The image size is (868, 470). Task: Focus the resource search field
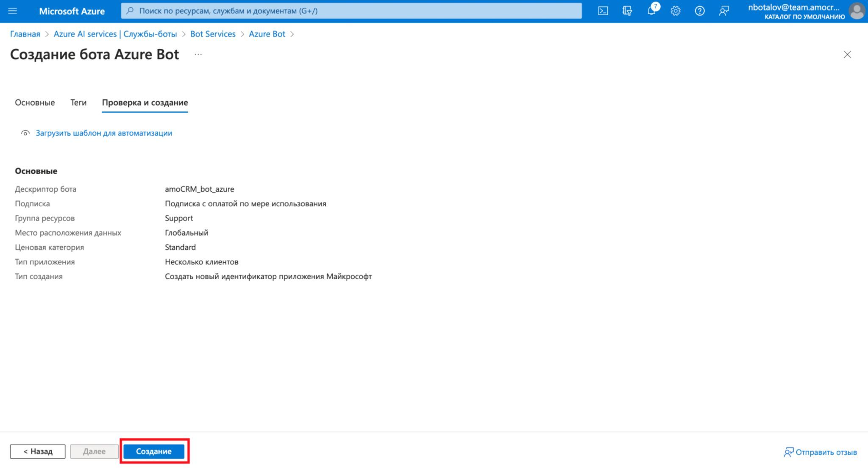[x=351, y=11]
